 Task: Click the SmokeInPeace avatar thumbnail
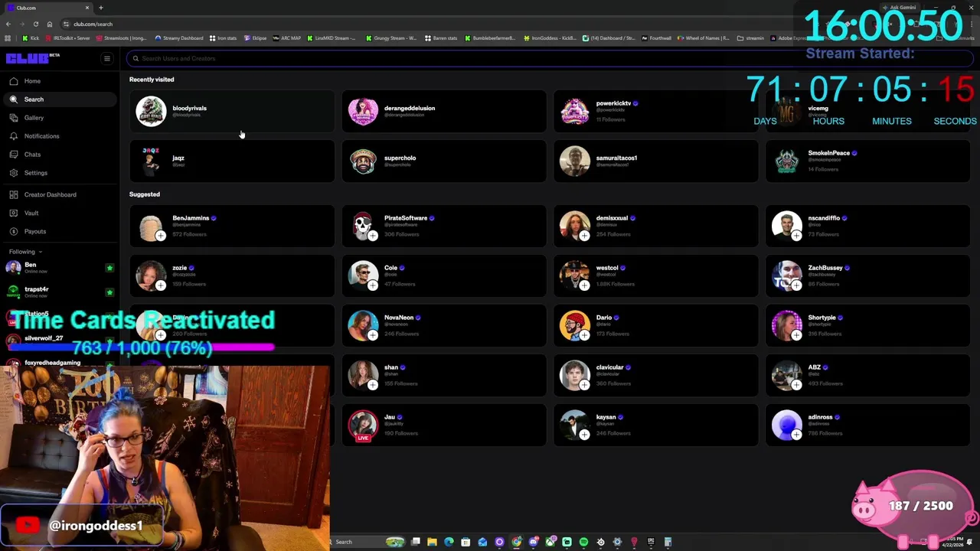click(x=787, y=161)
